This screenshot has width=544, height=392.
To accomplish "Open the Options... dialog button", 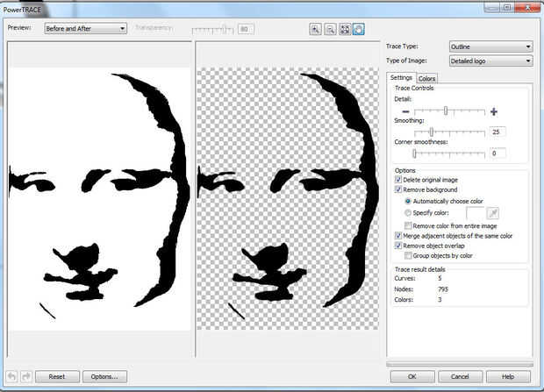I will (x=105, y=376).
